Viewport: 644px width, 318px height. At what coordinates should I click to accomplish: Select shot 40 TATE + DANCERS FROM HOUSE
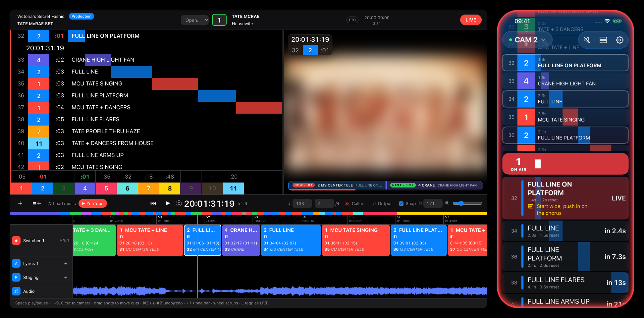[146, 143]
